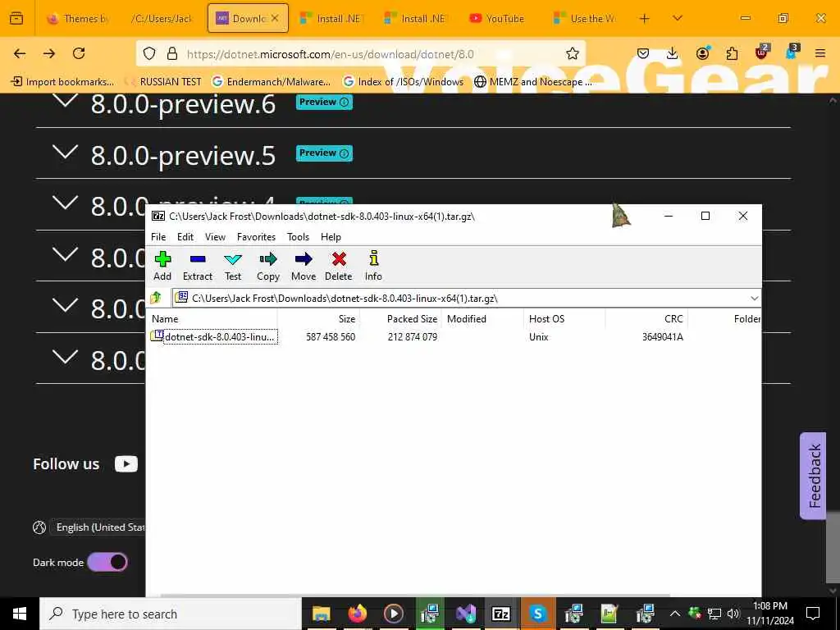Open the RUSSIAN TEST bookmark

163,82
